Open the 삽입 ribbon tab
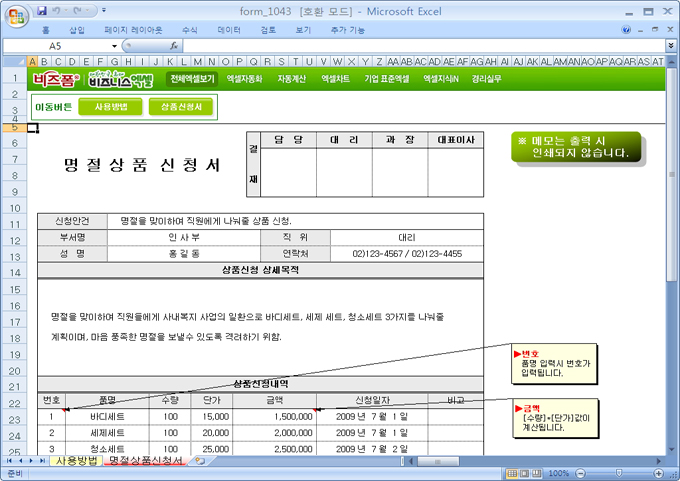 click(77, 30)
